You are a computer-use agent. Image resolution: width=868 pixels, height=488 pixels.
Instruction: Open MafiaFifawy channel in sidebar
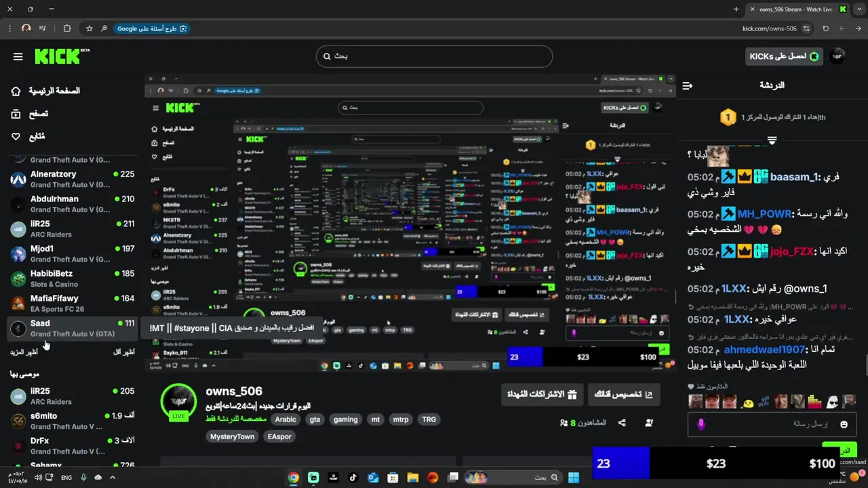point(73,303)
